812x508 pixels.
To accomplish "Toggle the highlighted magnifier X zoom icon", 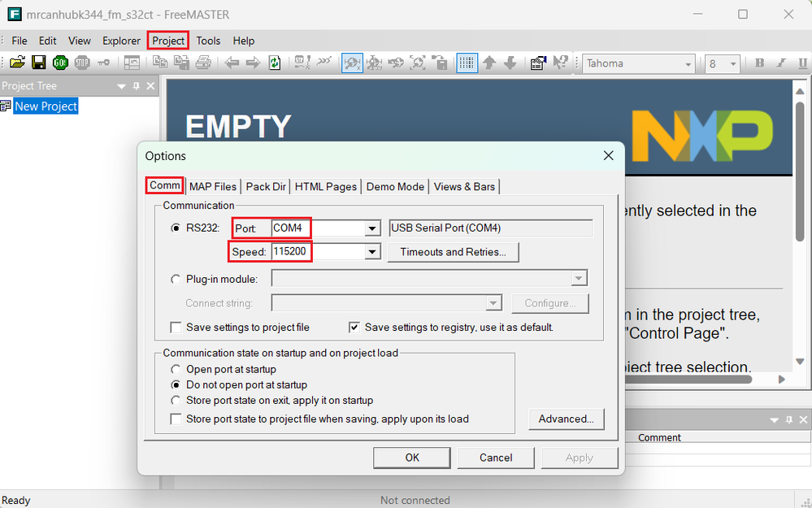I will [x=352, y=63].
